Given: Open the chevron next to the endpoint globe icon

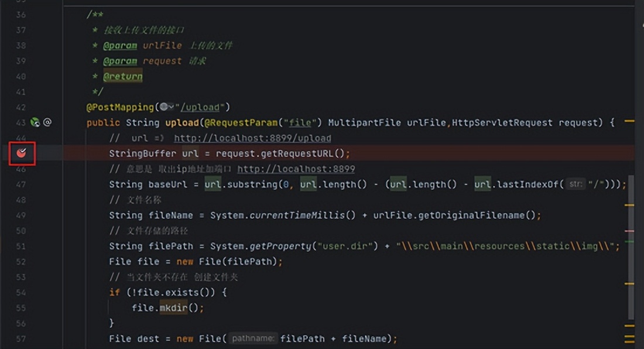Looking at the screenshot, I should click(x=172, y=107).
